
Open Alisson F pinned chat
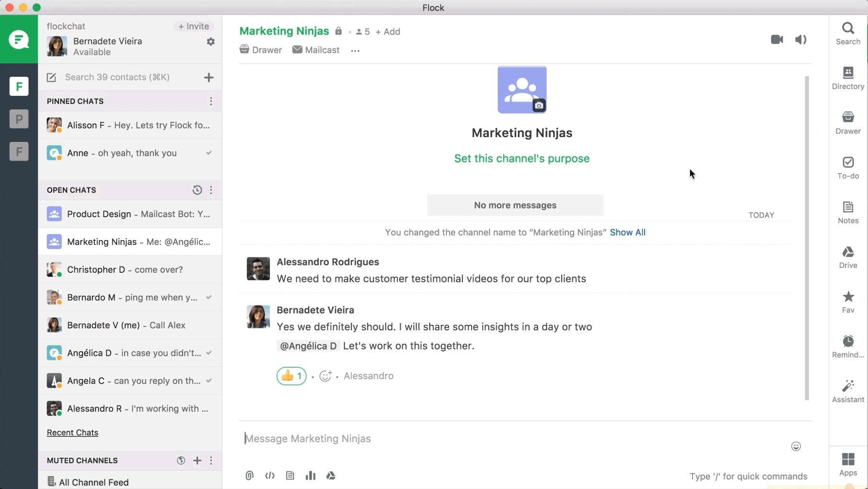click(x=130, y=125)
